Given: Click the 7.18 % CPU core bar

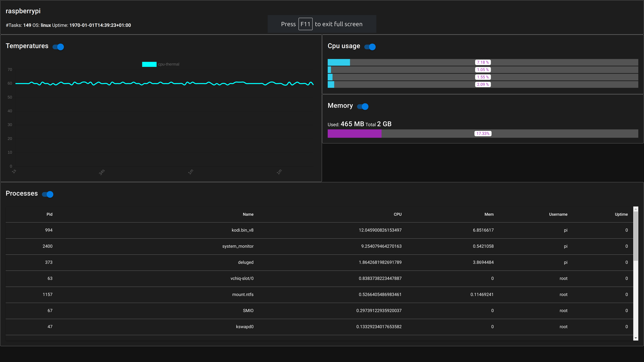Looking at the screenshot, I should pos(482,63).
